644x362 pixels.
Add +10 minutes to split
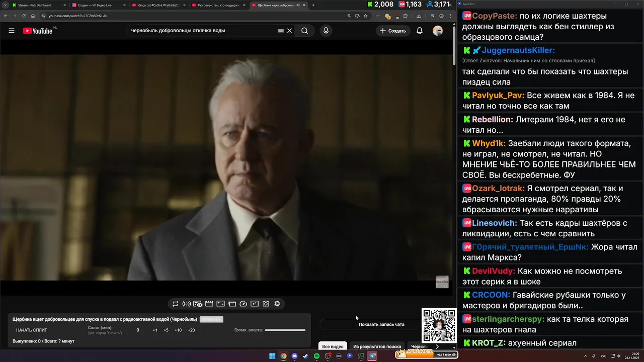(x=178, y=330)
